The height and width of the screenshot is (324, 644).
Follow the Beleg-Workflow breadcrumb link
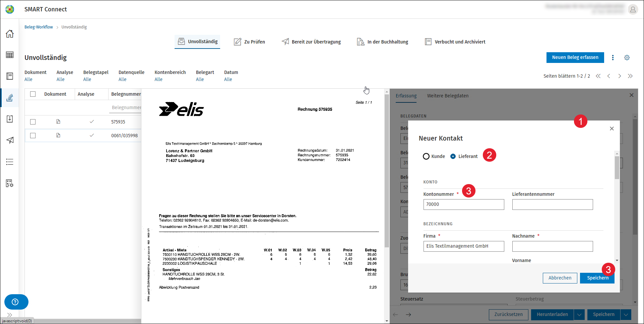[x=39, y=27]
